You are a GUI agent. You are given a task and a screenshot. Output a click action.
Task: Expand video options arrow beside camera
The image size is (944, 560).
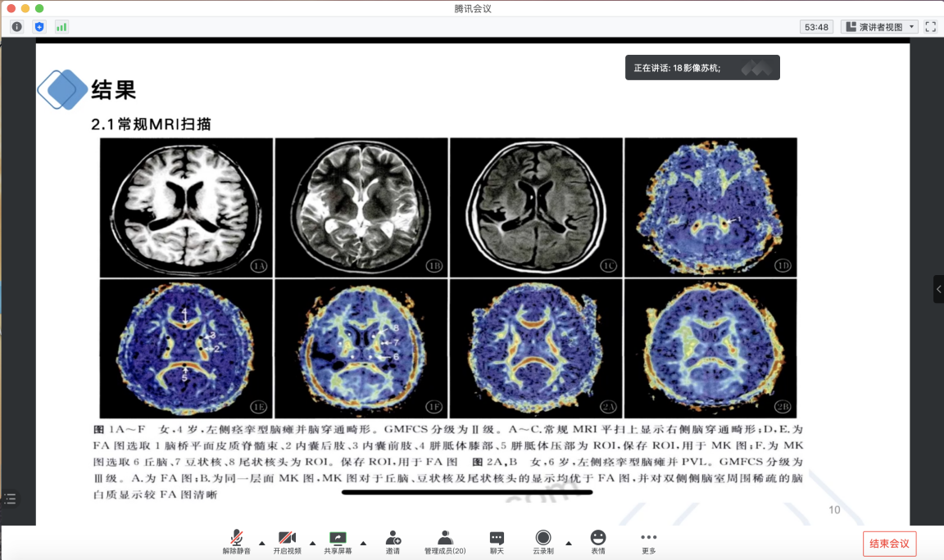click(x=312, y=542)
